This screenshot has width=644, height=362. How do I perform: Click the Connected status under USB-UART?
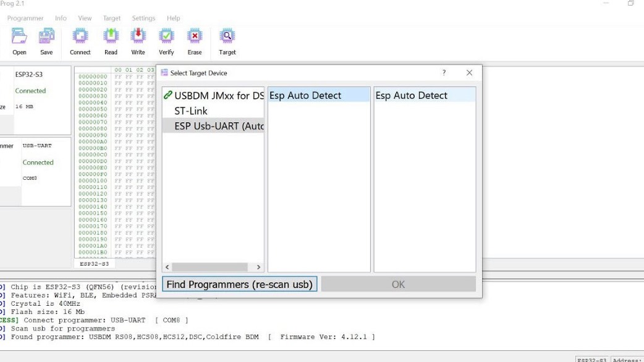coord(38,162)
